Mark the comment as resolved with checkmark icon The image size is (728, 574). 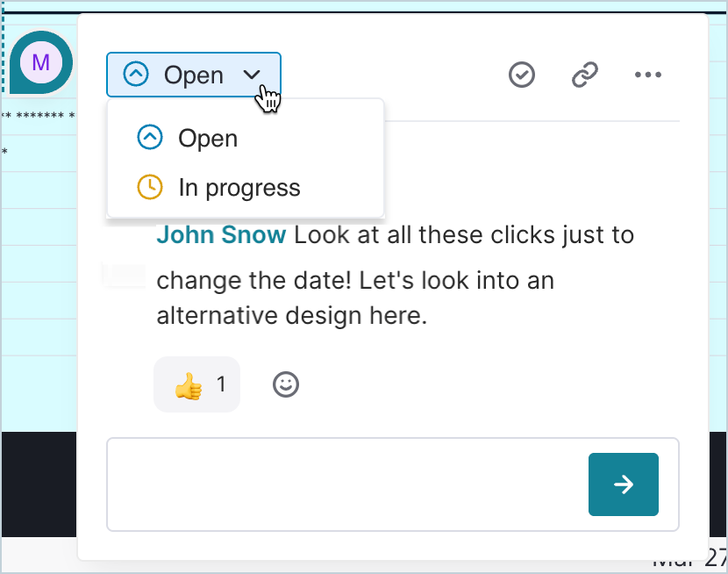(x=521, y=75)
